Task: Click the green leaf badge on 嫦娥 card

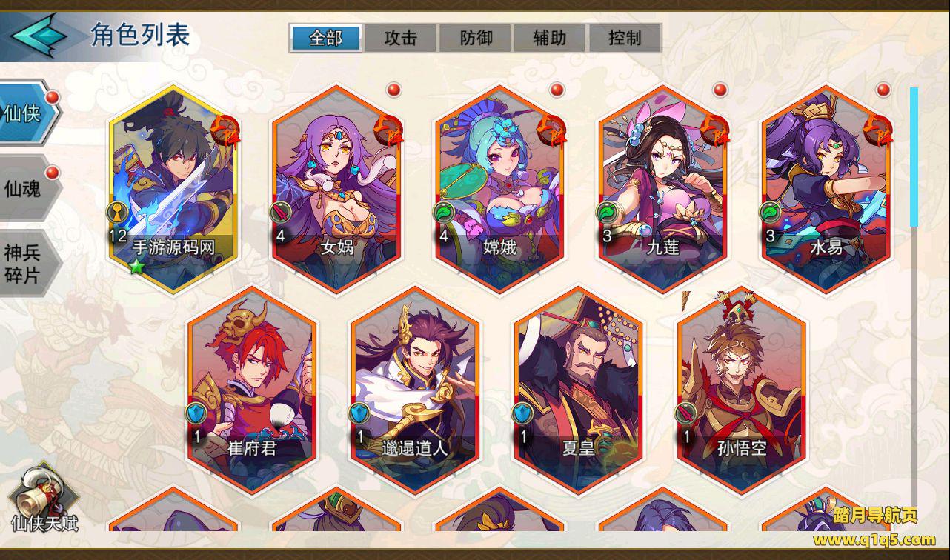Action: coord(443,213)
